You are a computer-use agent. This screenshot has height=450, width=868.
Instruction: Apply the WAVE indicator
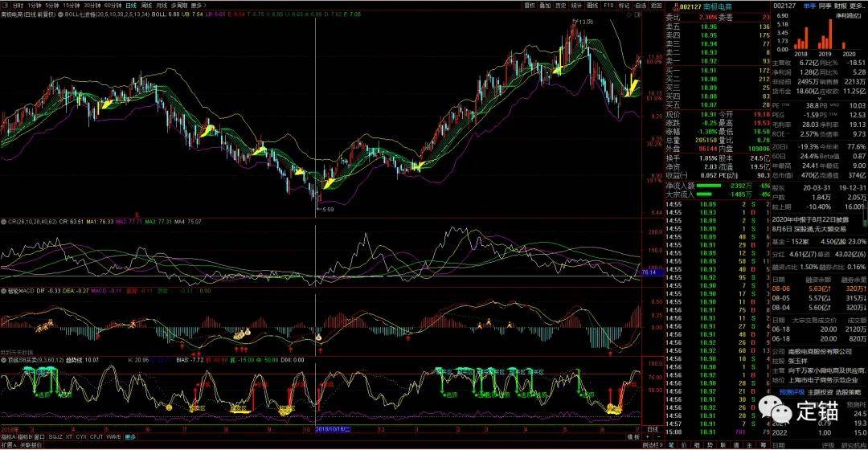tap(113, 436)
